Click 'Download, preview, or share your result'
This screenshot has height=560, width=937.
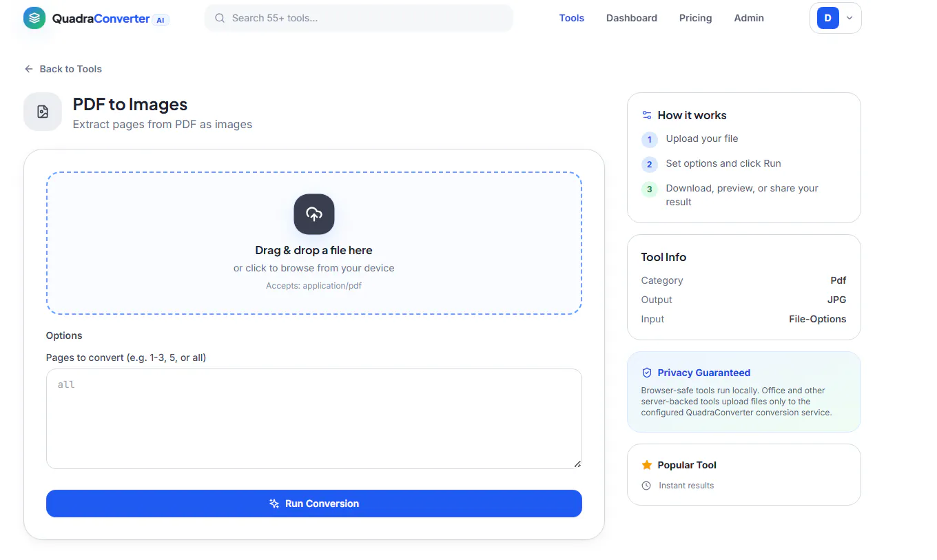(742, 195)
